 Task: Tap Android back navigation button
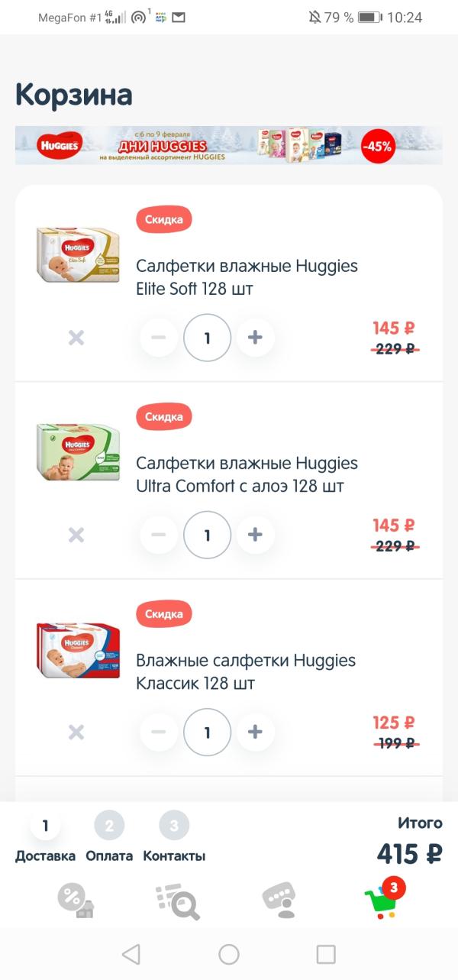131,954
